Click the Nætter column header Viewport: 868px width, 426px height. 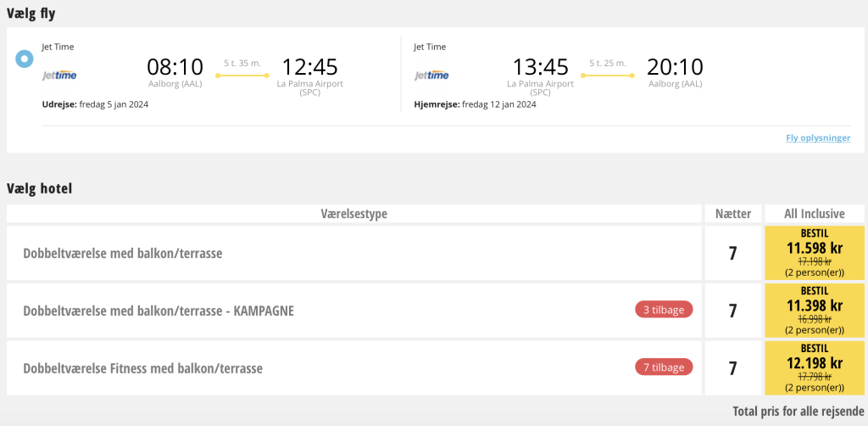pos(733,213)
